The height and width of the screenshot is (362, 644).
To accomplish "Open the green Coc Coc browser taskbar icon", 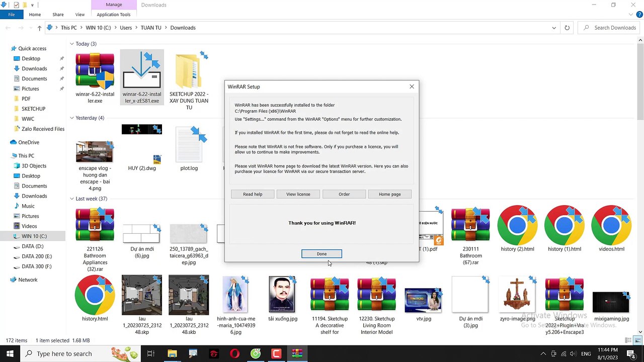I will [x=256, y=353].
